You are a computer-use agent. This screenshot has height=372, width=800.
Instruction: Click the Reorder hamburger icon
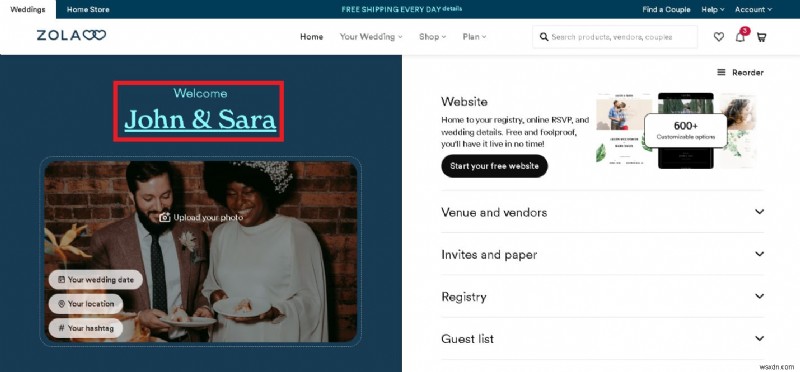(721, 72)
